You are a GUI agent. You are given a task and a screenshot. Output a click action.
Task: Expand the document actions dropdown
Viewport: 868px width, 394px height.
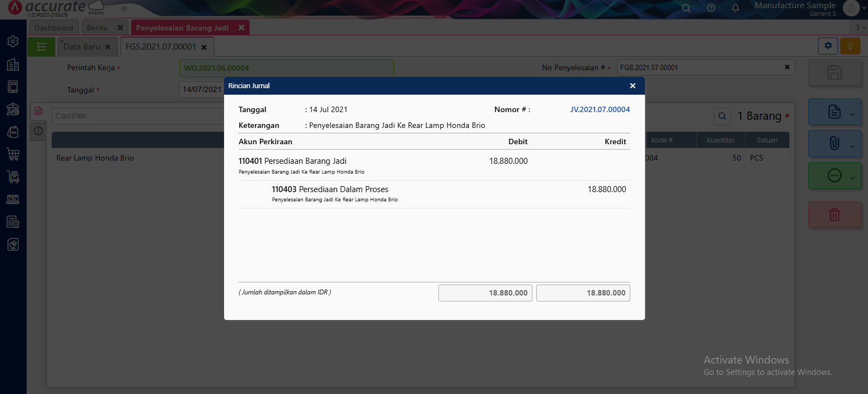click(x=852, y=114)
